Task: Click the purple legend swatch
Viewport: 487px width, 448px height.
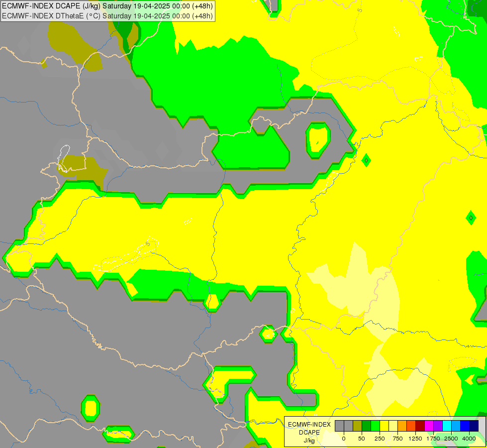Action: (x=438, y=426)
